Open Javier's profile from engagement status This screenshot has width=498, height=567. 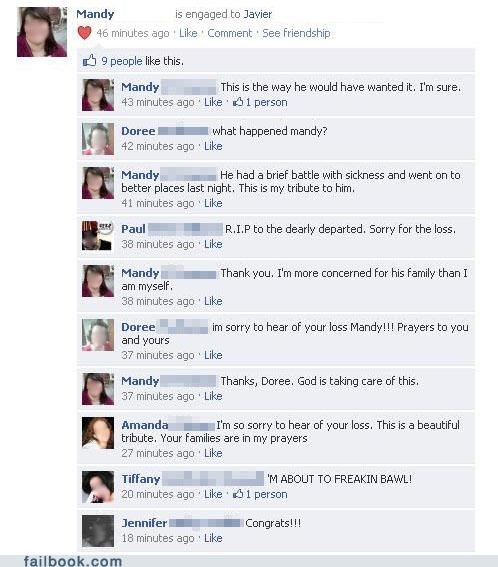click(x=257, y=14)
